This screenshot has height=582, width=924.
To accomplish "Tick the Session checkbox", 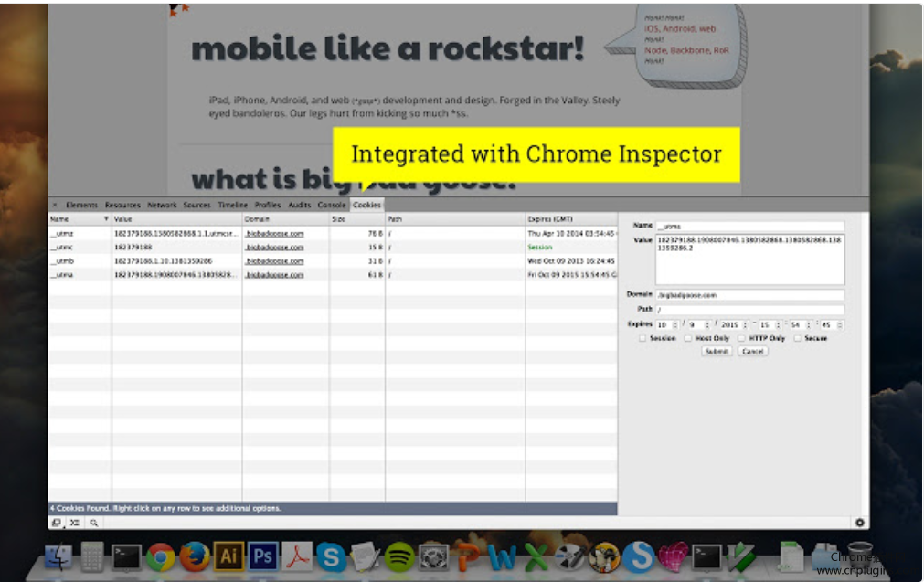I will click(x=643, y=338).
